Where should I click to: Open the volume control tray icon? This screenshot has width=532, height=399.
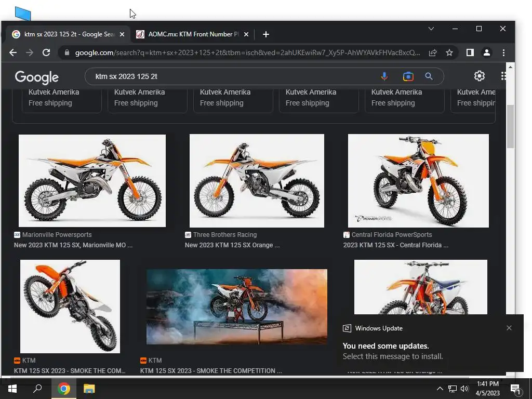[x=464, y=389]
